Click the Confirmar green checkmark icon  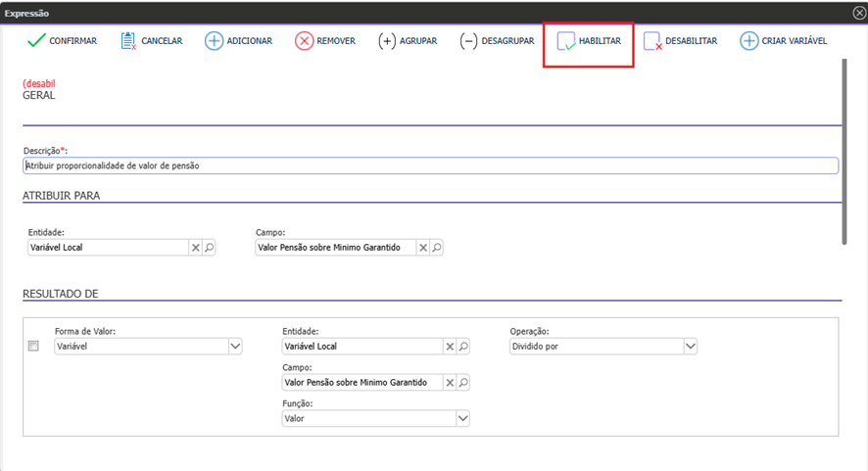(36, 41)
